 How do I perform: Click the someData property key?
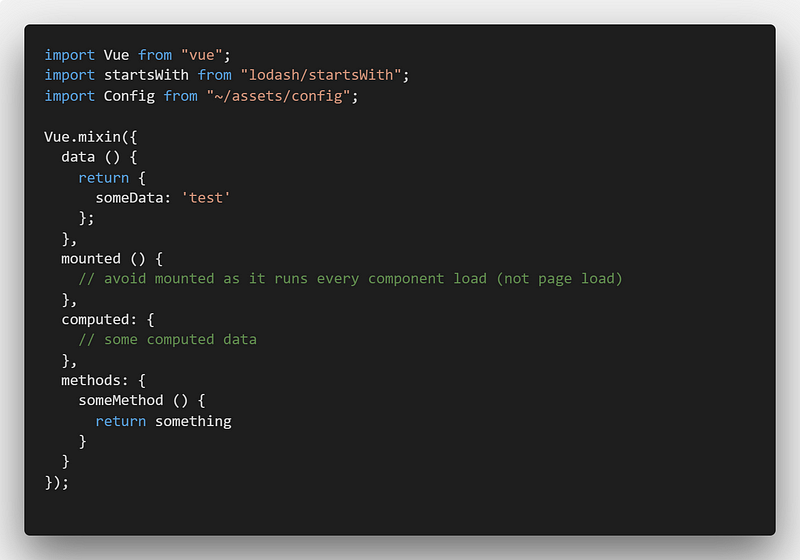tap(129, 198)
